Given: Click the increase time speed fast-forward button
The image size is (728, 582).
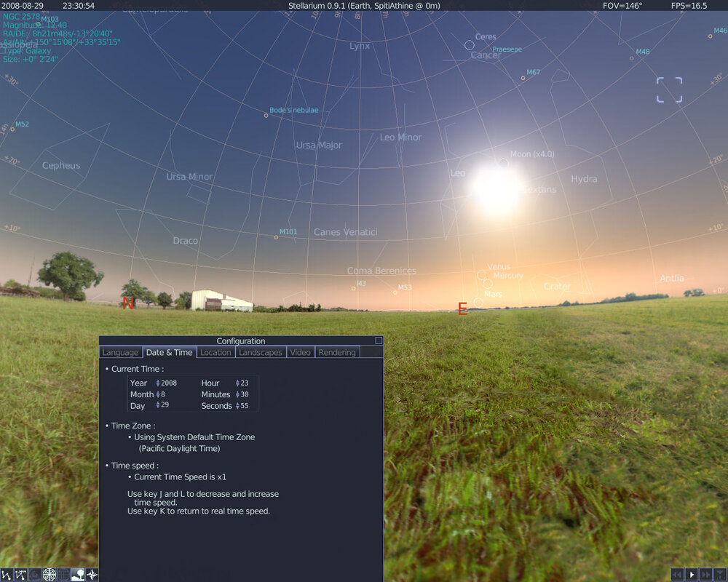Looking at the screenshot, I should coord(706,575).
